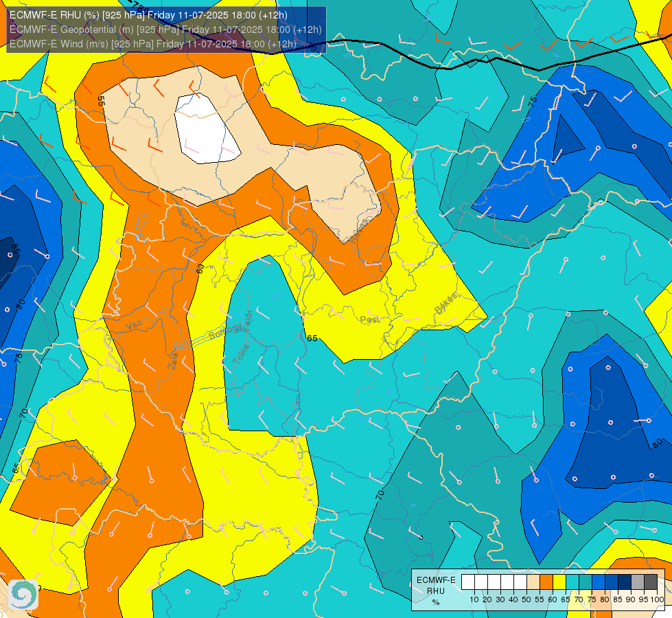Click the '50' tick label in legend

(x=526, y=599)
